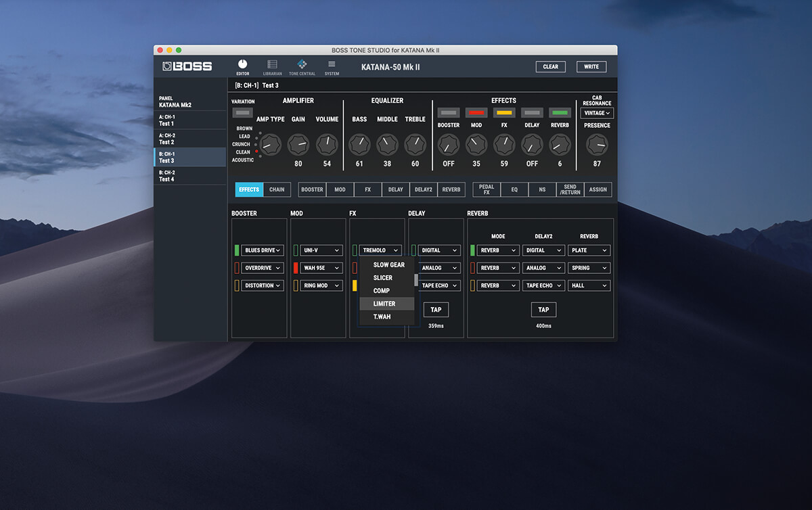Screen dimensions: 812x510
Task: Open the Delay2 settings tab
Action: [423, 189]
